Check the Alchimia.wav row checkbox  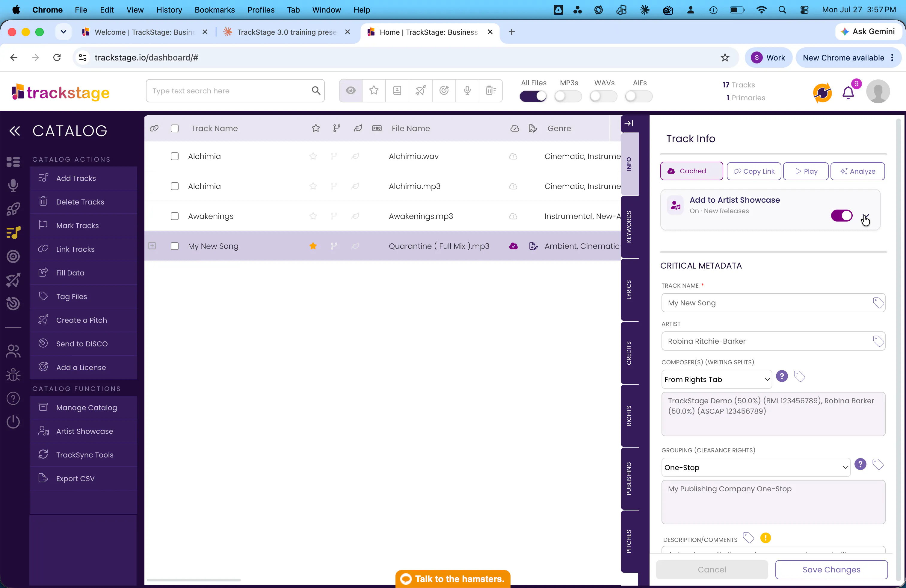coord(175,156)
